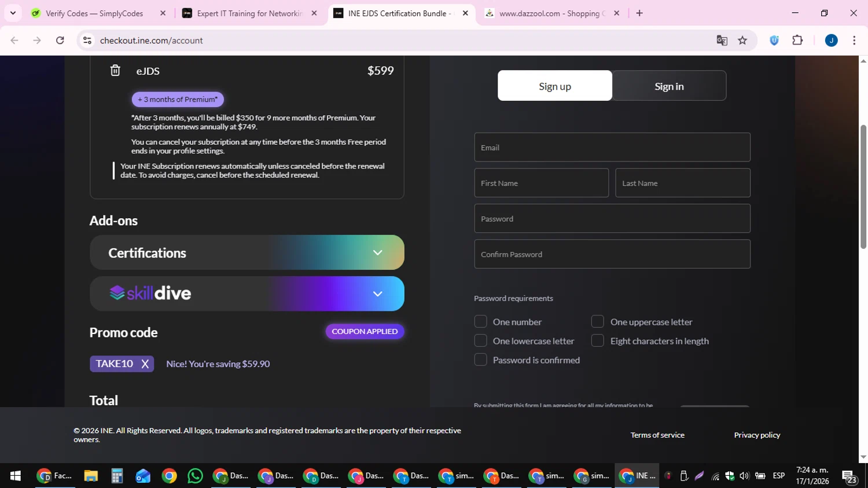Focus the Password field
This screenshot has height=488, width=868.
[612, 218]
